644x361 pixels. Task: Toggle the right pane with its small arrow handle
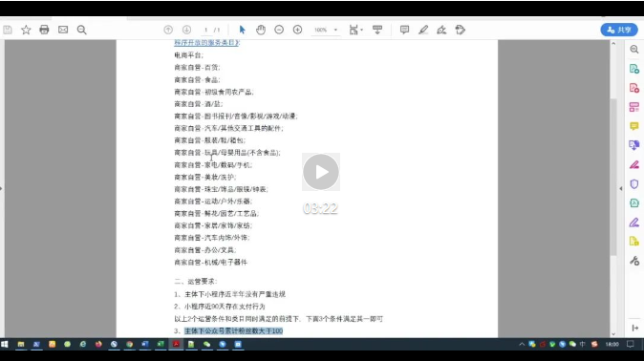(x=620, y=188)
